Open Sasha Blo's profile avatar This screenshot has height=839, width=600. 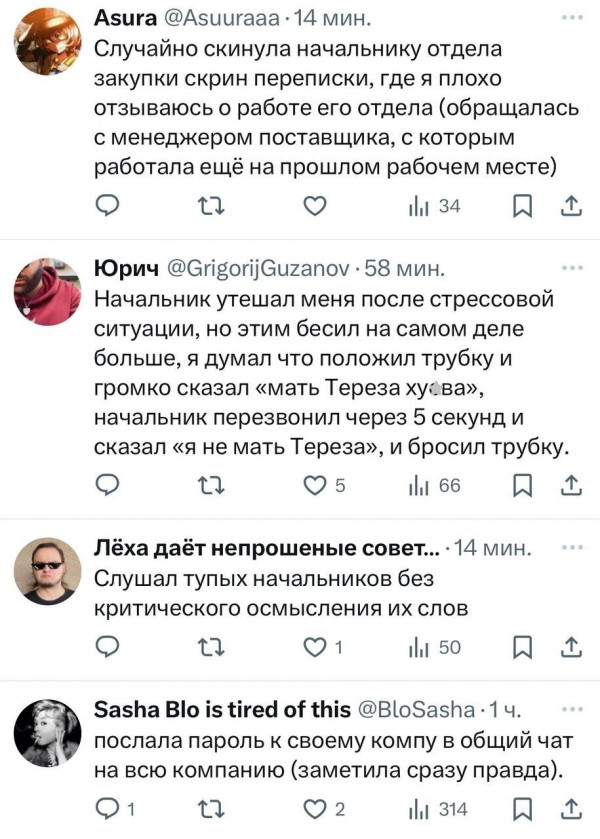[47, 732]
